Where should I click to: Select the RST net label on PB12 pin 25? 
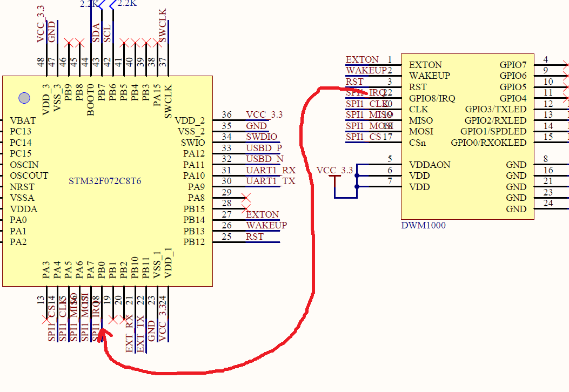(x=255, y=236)
